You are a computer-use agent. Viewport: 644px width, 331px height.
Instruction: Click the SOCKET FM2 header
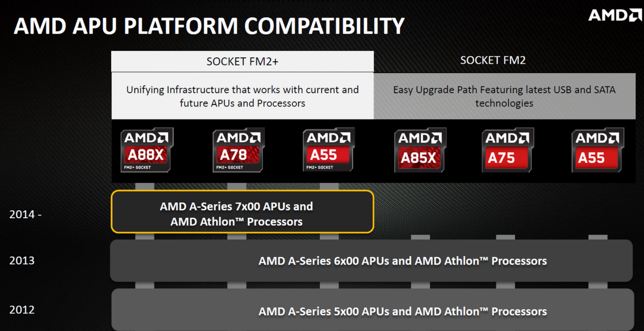(493, 60)
